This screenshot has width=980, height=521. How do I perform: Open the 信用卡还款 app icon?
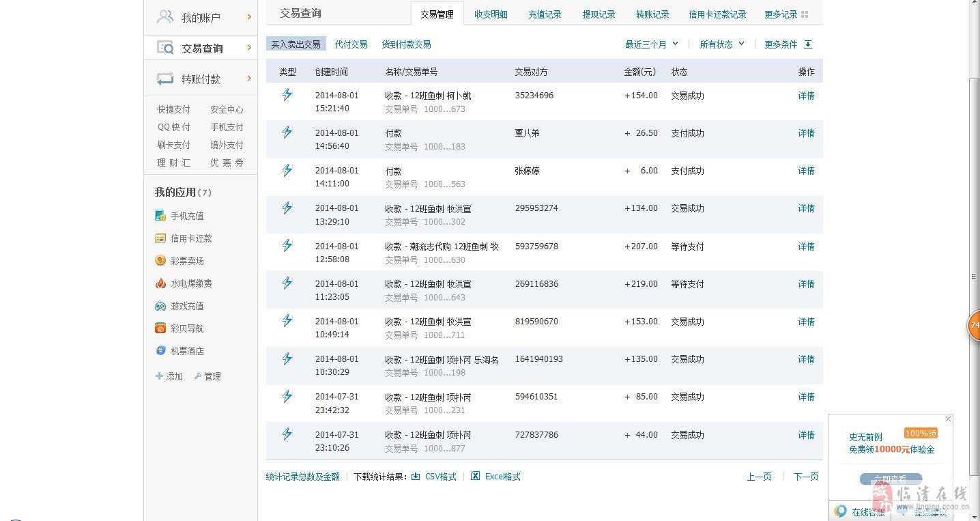click(x=160, y=238)
